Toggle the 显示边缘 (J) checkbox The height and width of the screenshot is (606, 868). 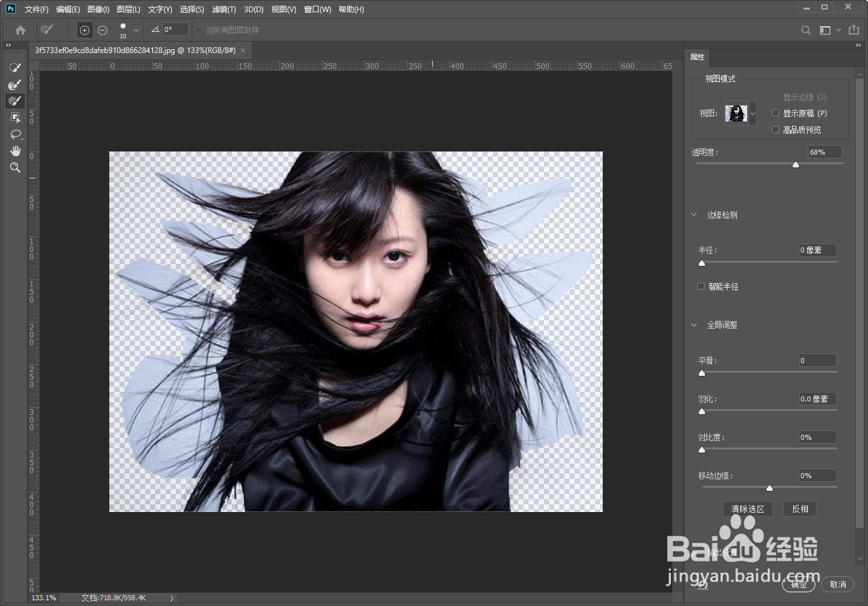click(x=776, y=97)
